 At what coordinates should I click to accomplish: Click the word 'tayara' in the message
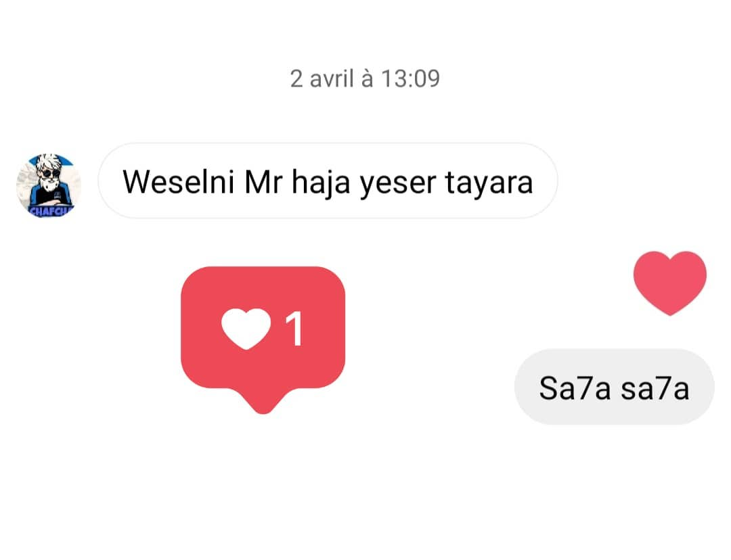[x=489, y=183]
